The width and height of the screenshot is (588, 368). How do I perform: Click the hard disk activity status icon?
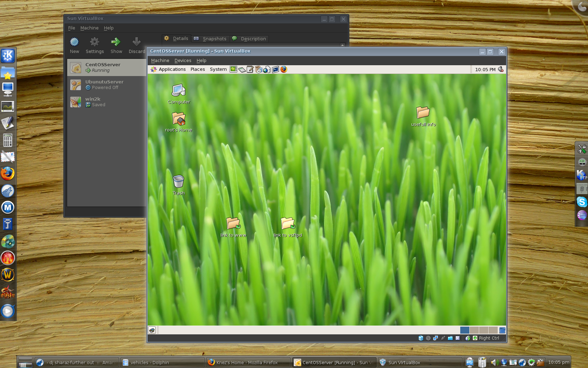pyautogui.click(x=421, y=338)
